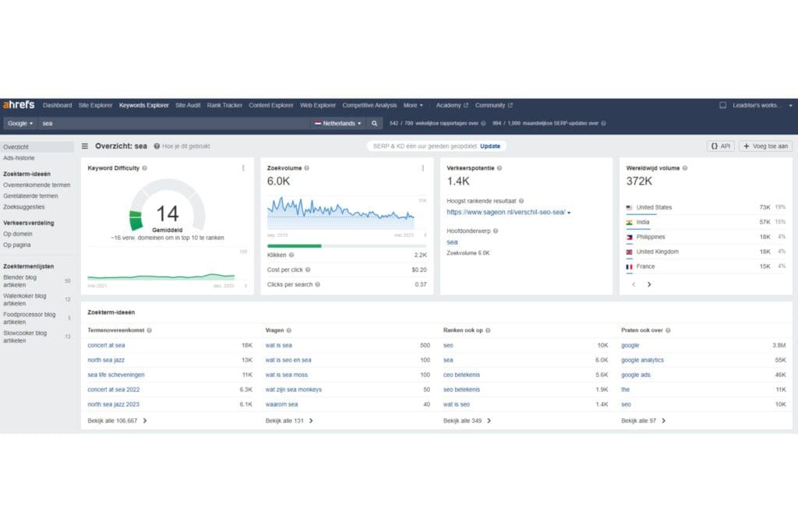
Task: Toggle the hamburger sidebar menu icon
Action: point(85,146)
